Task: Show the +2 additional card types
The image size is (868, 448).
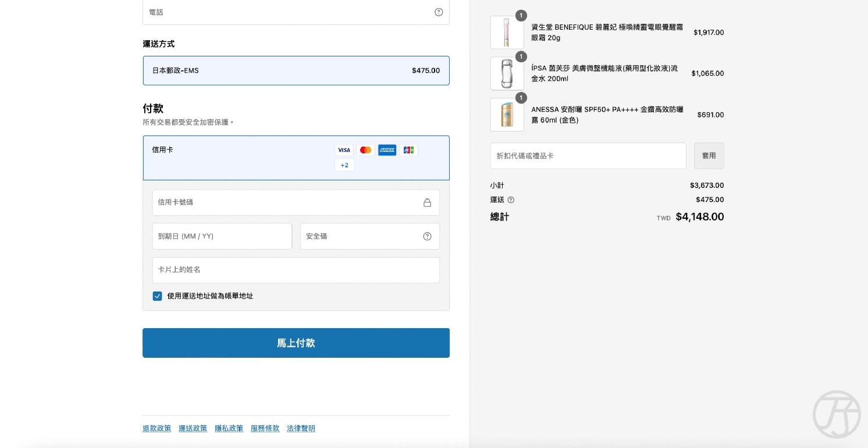Action: click(344, 165)
